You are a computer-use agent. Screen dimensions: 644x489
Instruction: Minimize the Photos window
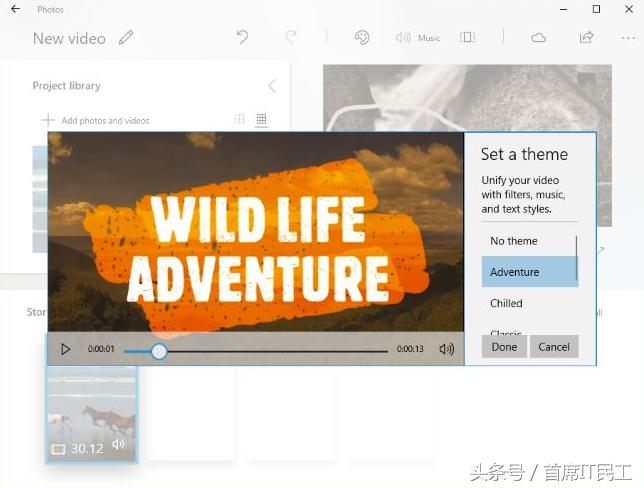[x=564, y=9]
